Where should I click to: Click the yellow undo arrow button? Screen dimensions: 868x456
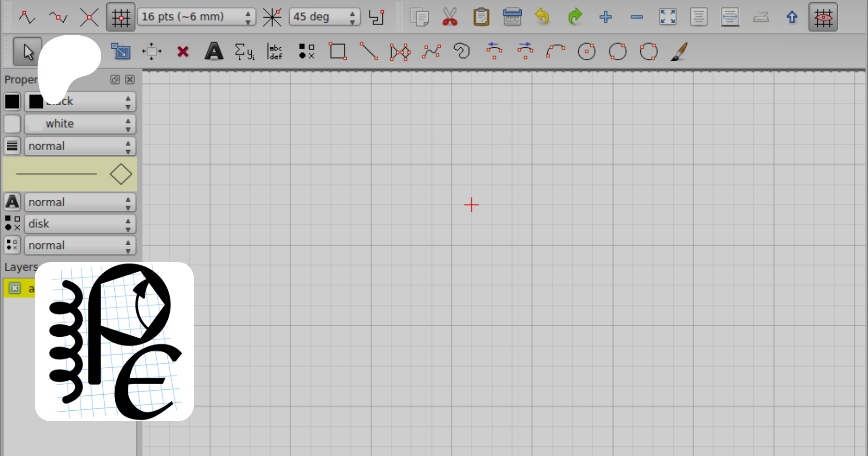542,17
